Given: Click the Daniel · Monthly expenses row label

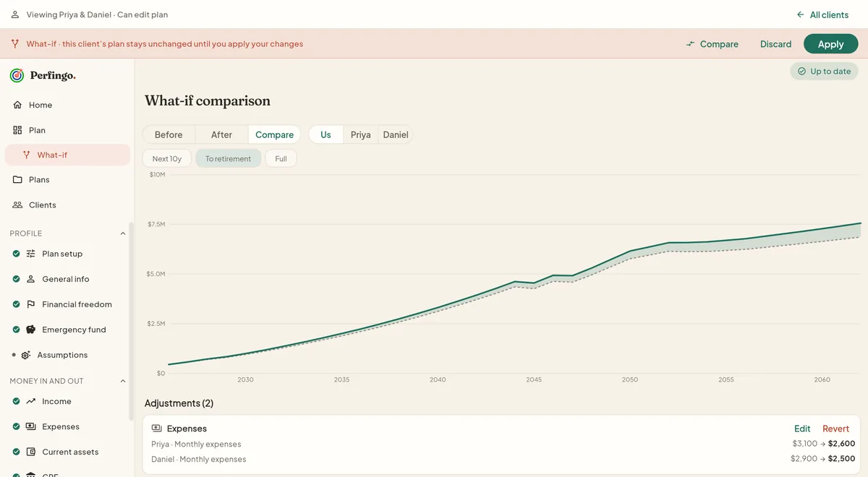Looking at the screenshot, I should point(198,459).
